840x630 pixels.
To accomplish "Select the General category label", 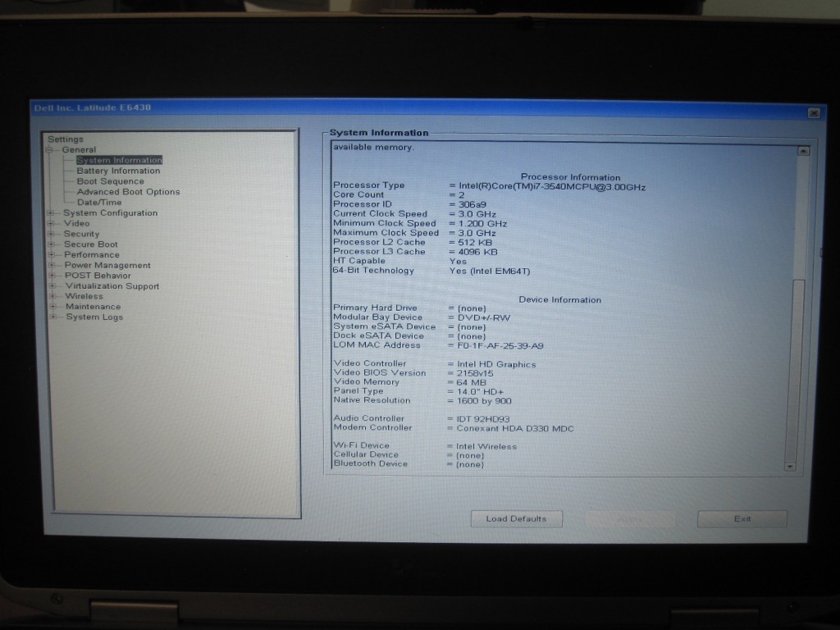I will pos(79,150).
